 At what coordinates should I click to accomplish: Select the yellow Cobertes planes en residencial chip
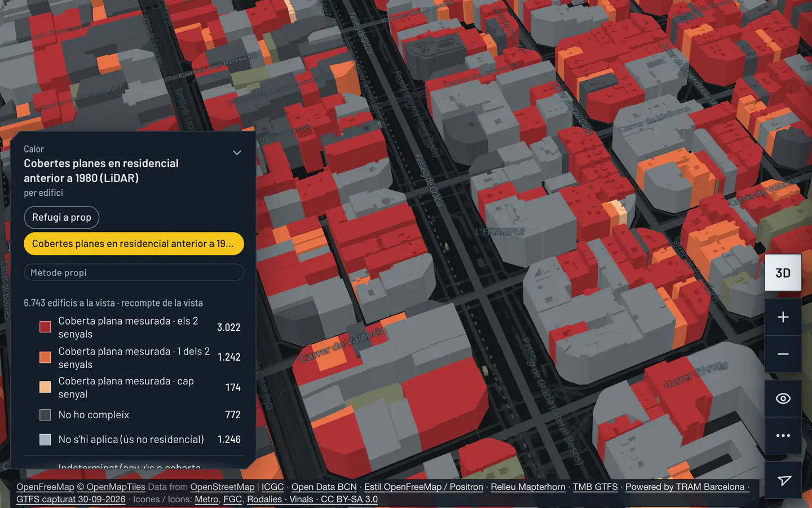point(134,244)
